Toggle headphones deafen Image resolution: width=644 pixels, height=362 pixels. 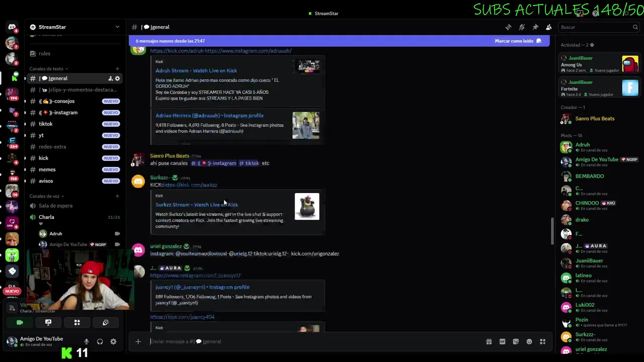(x=100, y=341)
